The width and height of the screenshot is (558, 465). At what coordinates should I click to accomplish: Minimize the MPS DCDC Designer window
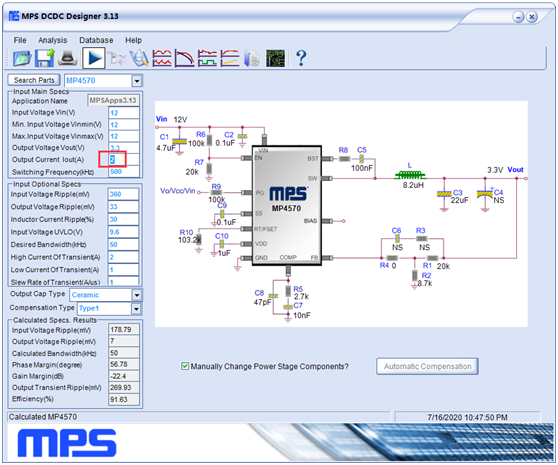(518, 17)
